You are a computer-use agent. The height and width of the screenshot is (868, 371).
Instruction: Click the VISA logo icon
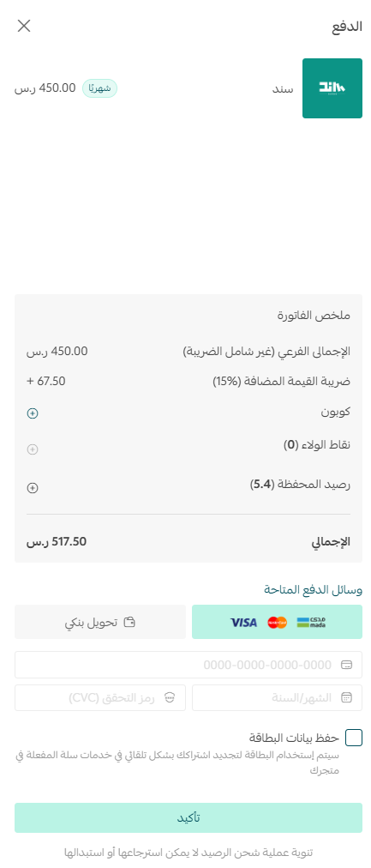244,622
